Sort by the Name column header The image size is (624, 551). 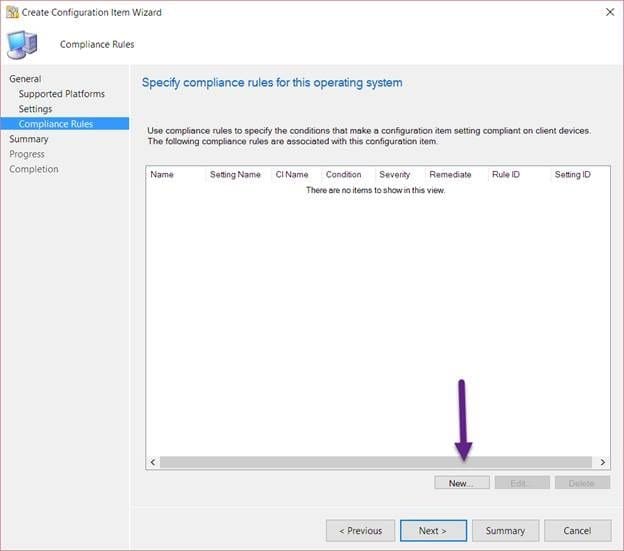pos(176,174)
